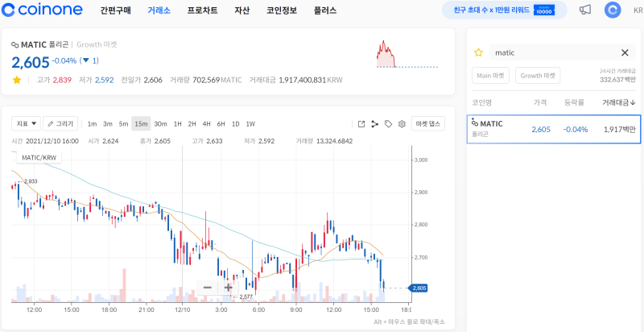Open chart settings gear icon

pyautogui.click(x=402, y=123)
